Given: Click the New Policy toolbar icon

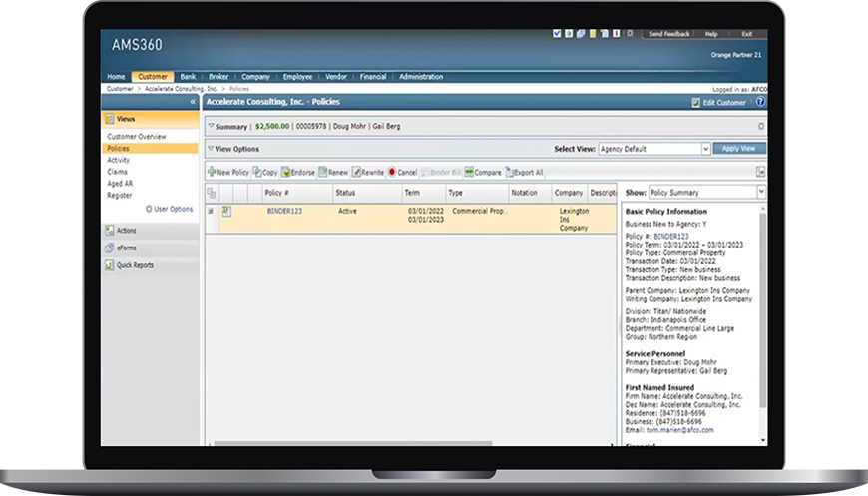Looking at the screenshot, I should (212, 172).
